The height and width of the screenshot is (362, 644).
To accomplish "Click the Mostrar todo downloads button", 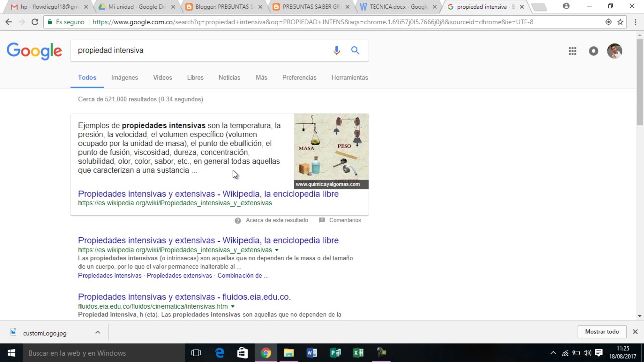I will pos(602,332).
